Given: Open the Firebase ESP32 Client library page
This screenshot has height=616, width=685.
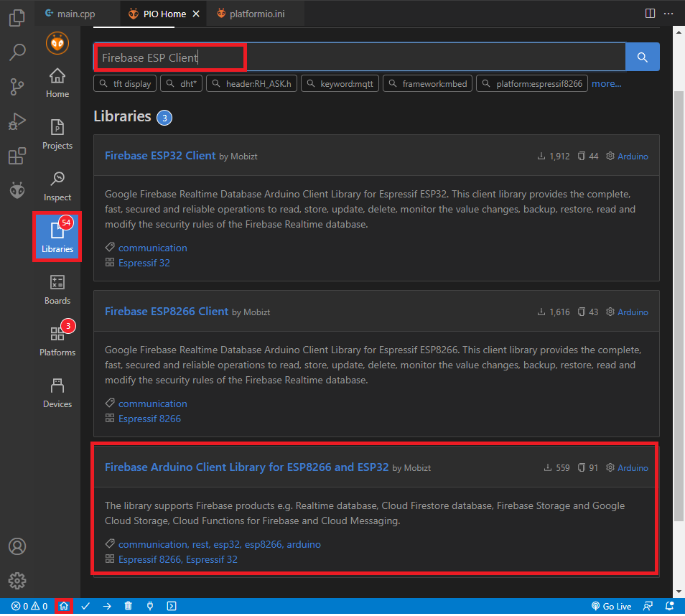Looking at the screenshot, I should tap(159, 155).
